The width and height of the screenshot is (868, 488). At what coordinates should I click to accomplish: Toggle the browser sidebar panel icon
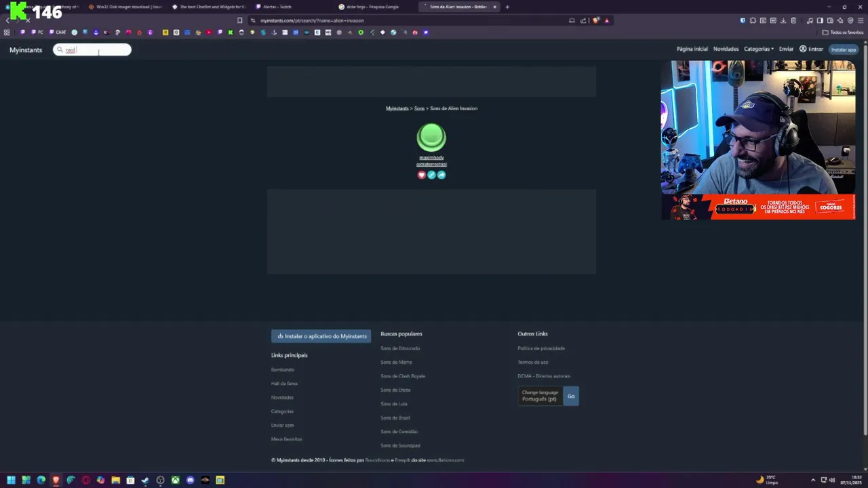click(820, 20)
